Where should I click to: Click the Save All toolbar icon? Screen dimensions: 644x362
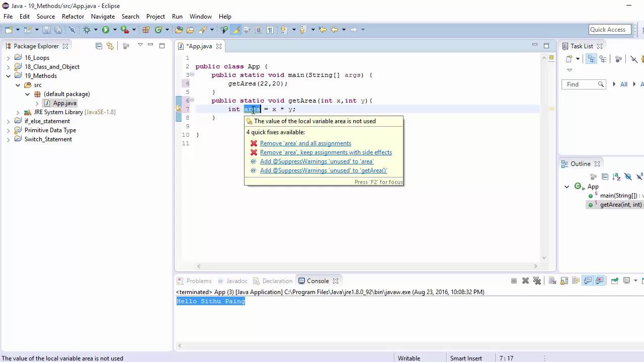coord(58,30)
